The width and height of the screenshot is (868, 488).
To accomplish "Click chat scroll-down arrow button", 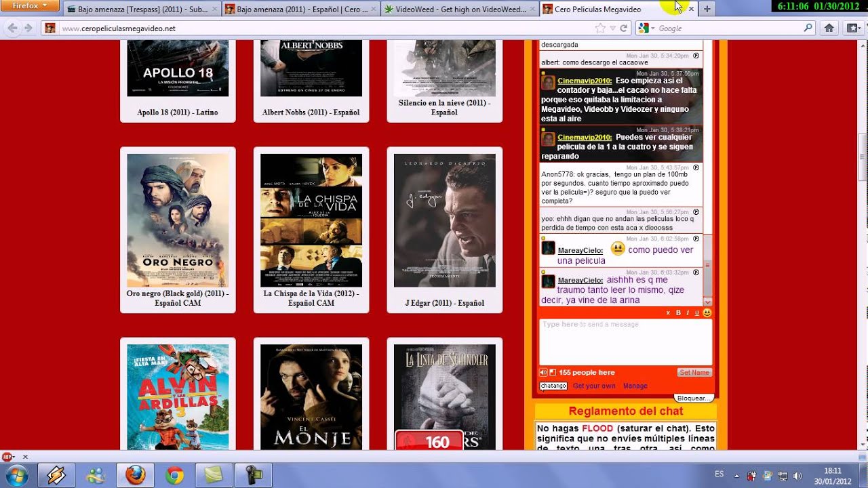I will coord(708,302).
